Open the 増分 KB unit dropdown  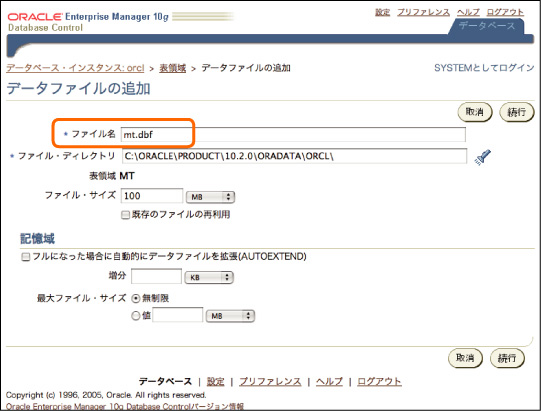pos(209,277)
